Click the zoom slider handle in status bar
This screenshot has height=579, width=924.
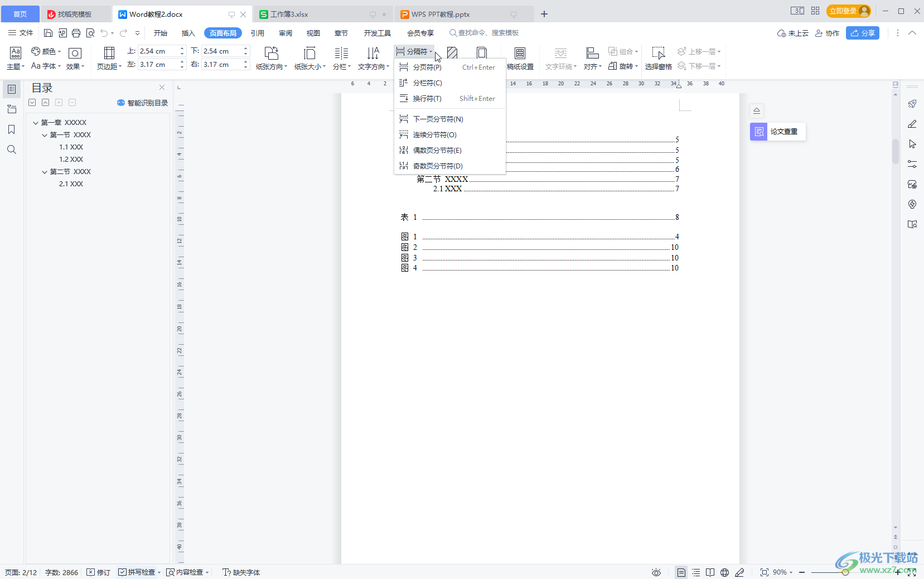(845, 572)
